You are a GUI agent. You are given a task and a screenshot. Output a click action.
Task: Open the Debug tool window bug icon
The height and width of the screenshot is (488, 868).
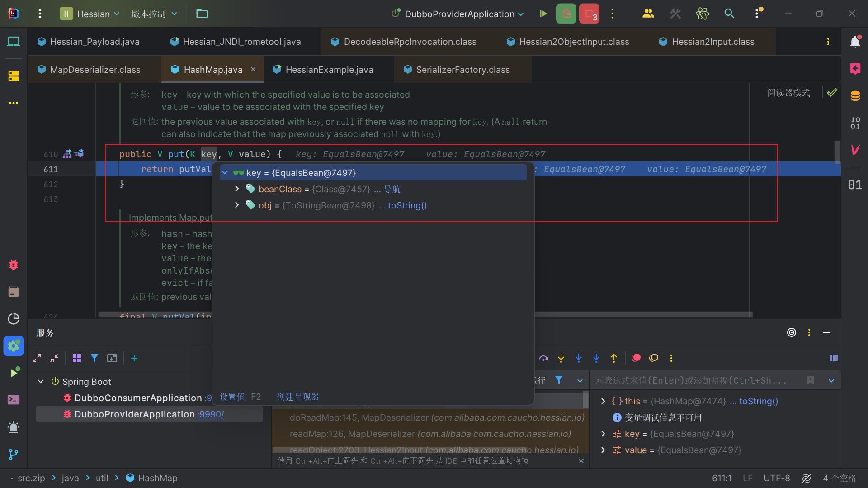(14, 265)
